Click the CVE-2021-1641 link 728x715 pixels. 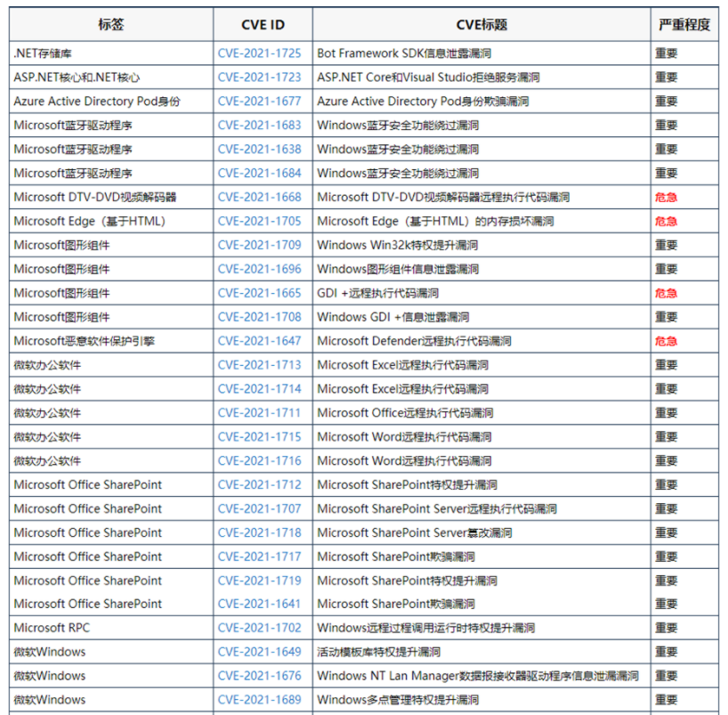point(259,604)
